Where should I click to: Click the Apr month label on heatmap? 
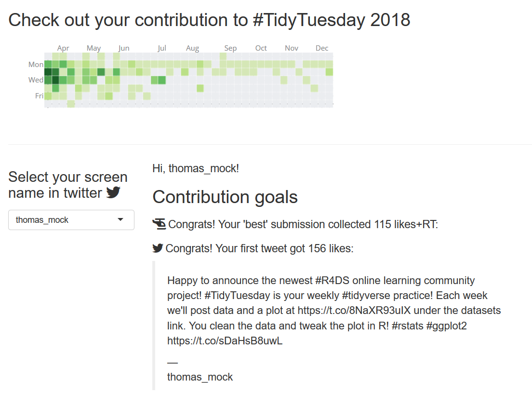(x=63, y=48)
